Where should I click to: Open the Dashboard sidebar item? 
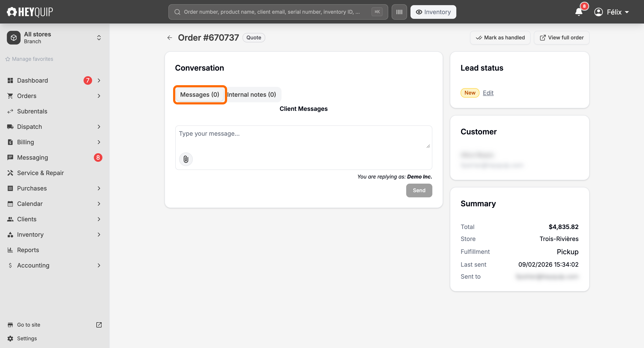click(x=54, y=80)
